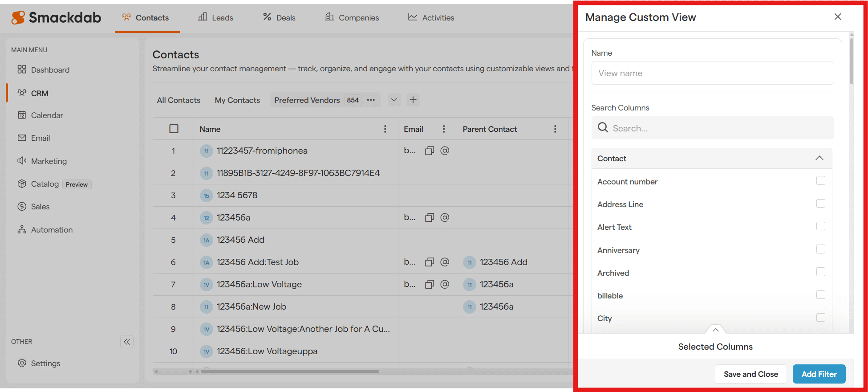Image resolution: width=868 pixels, height=392 pixels.
Task: Open the views dropdown chevron
Action: (394, 100)
